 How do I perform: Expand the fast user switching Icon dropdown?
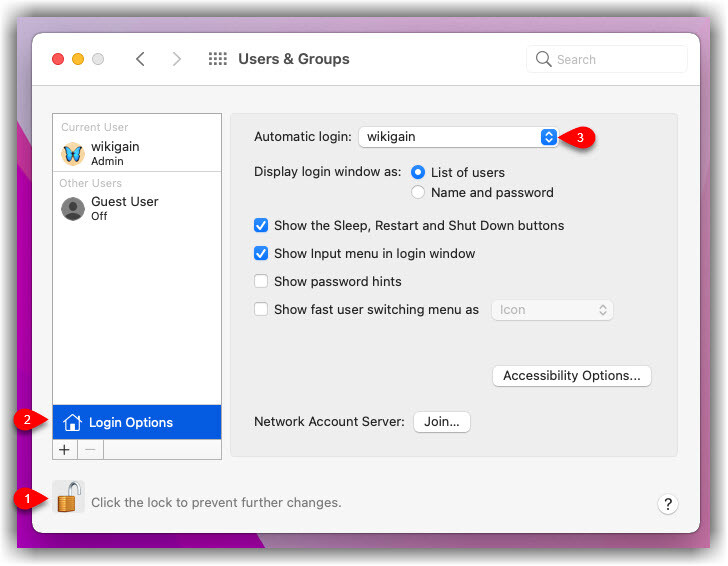(x=551, y=310)
